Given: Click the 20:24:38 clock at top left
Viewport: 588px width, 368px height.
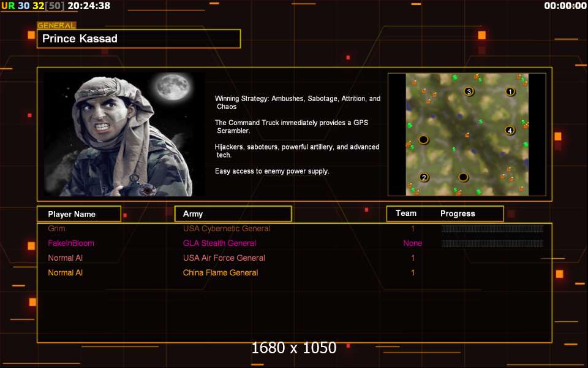Looking at the screenshot, I should tap(89, 6).
